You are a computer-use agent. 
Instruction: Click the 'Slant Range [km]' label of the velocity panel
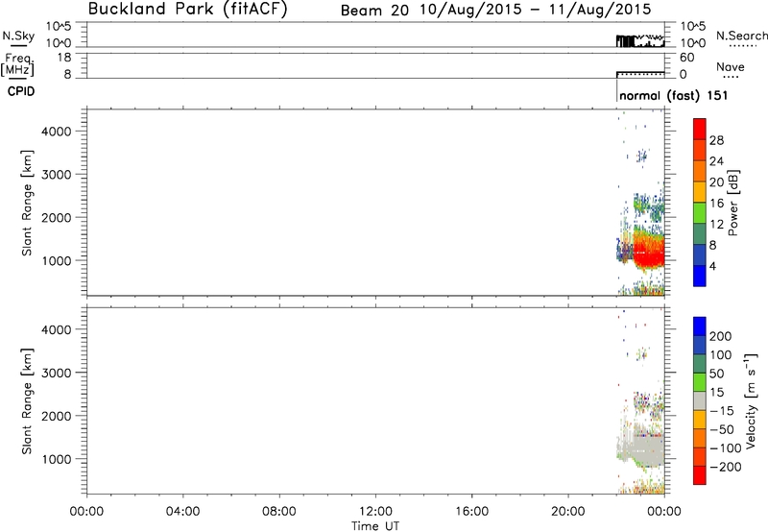(27, 401)
